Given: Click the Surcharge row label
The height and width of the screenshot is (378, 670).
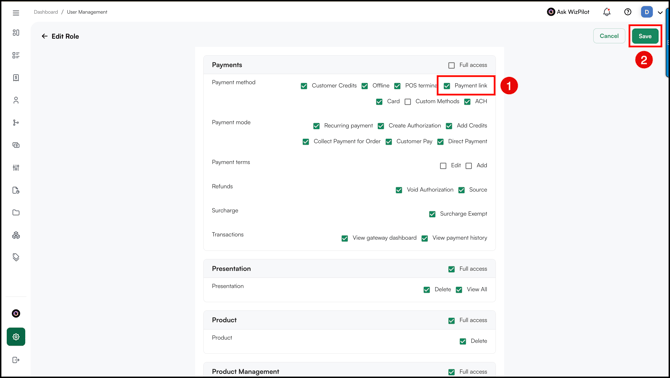Looking at the screenshot, I should point(225,211).
